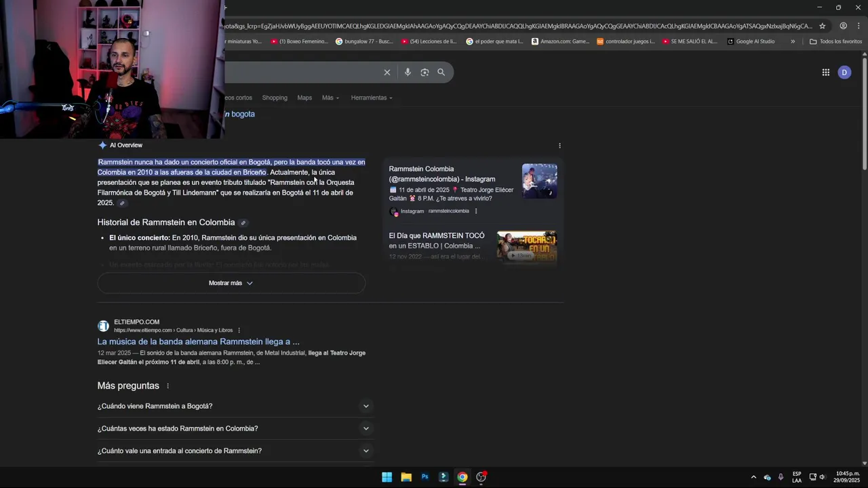The width and height of the screenshot is (868, 488).
Task: Open the OBS Studio taskbar icon
Action: click(x=481, y=477)
